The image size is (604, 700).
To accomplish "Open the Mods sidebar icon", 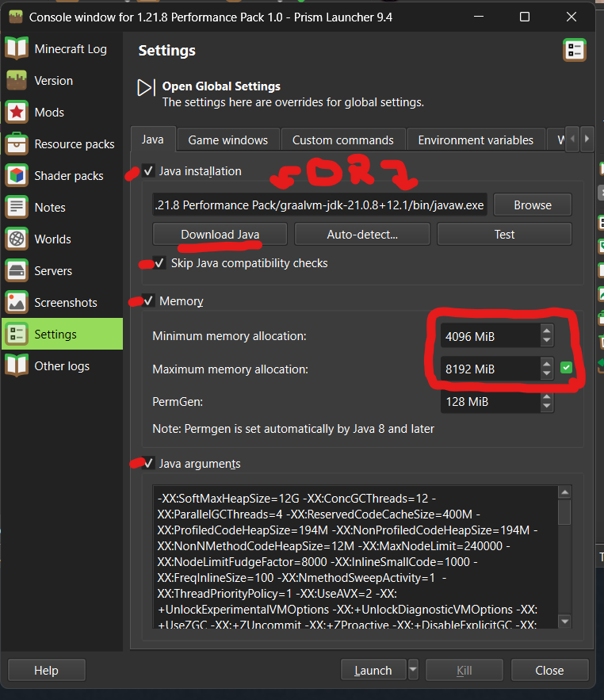I will (x=17, y=112).
